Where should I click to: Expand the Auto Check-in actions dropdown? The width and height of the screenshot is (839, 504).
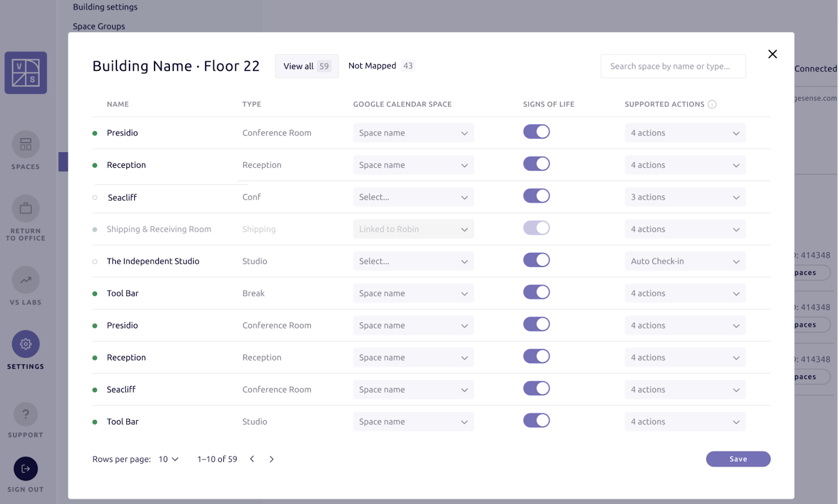tap(685, 261)
